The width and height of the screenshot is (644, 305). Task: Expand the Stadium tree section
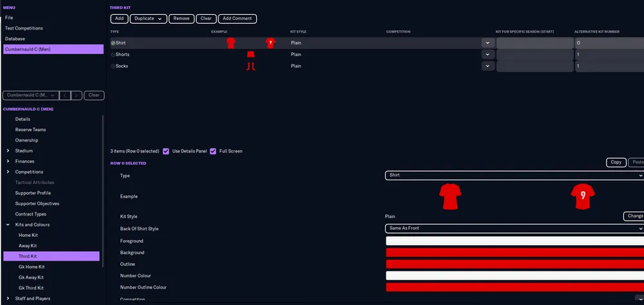point(8,151)
